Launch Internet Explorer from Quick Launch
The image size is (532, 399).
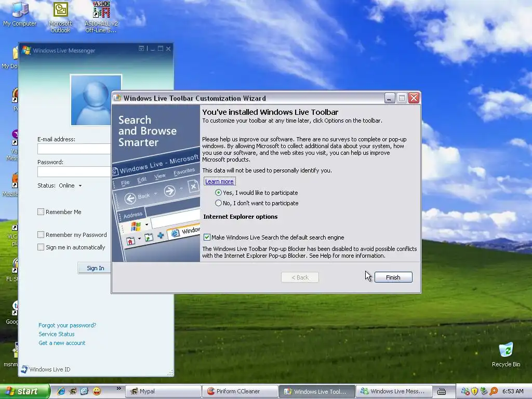pos(61,391)
